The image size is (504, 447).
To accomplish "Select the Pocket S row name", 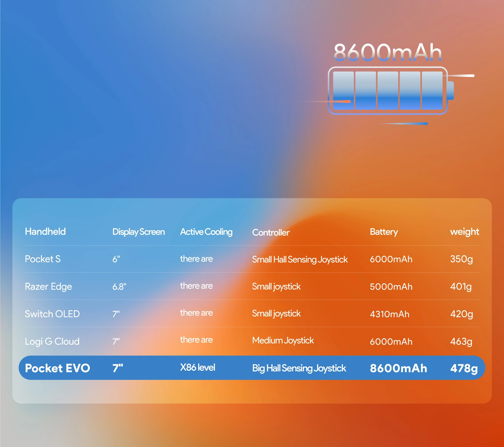I will point(43,259).
